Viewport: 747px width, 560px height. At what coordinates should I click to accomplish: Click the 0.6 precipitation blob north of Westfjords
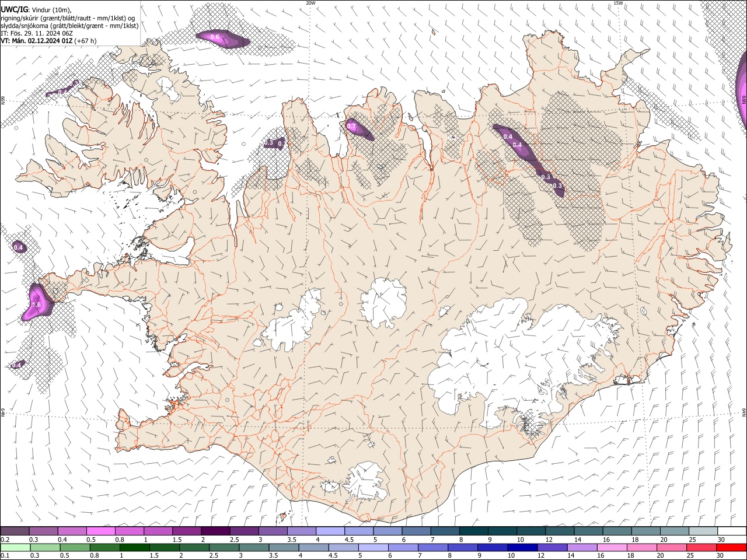[x=222, y=38]
